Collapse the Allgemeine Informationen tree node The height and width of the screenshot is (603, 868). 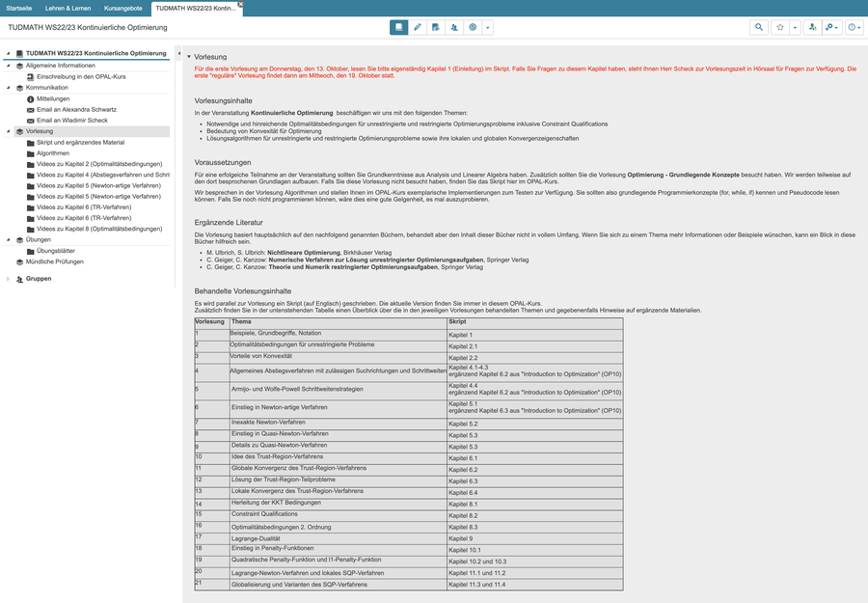9,66
